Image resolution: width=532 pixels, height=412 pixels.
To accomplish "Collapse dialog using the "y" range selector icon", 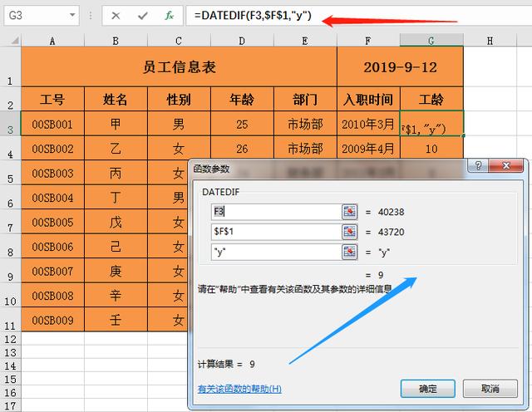I will click(349, 252).
